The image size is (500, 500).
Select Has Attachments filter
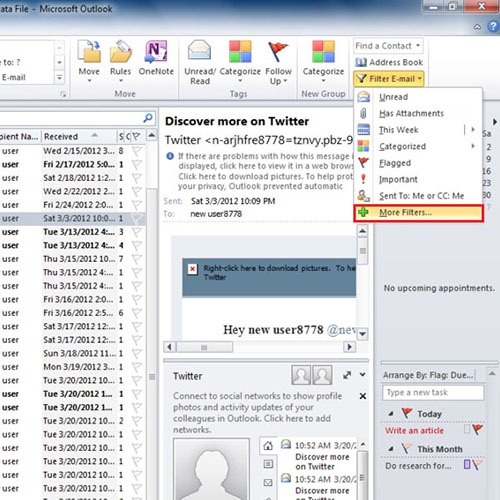[x=418, y=113]
